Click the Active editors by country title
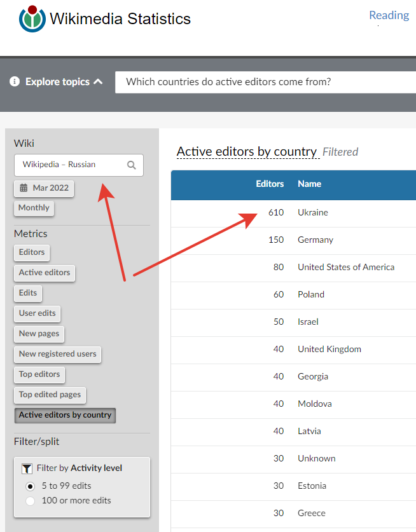416x532 pixels. [247, 152]
